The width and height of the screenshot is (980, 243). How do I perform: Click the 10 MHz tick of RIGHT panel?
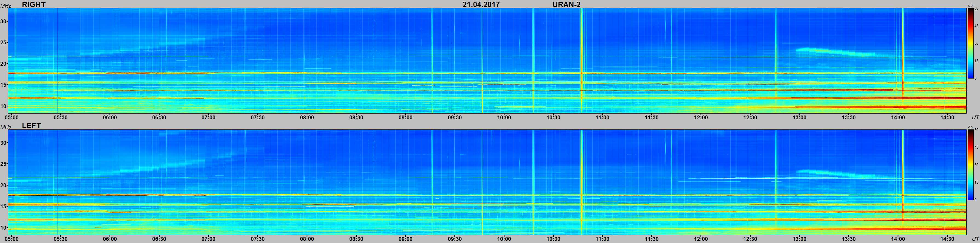tap(4, 106)
